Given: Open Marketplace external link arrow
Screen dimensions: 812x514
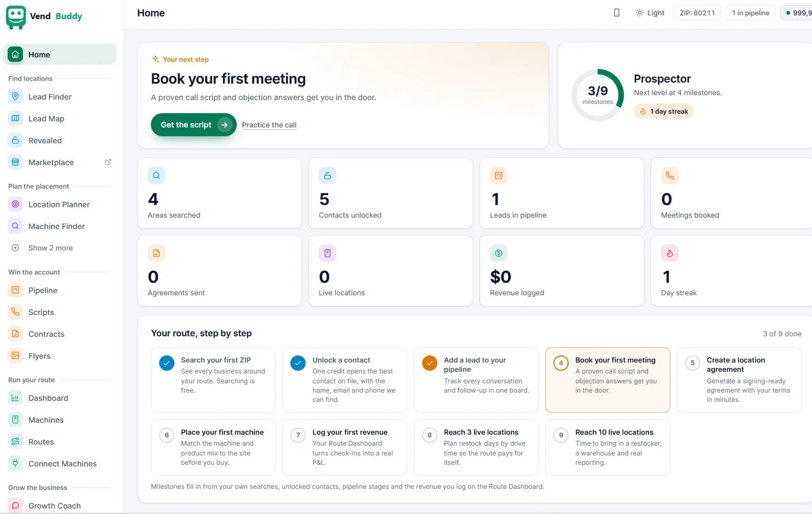Looking at the screenshot, I should point(108,162).
